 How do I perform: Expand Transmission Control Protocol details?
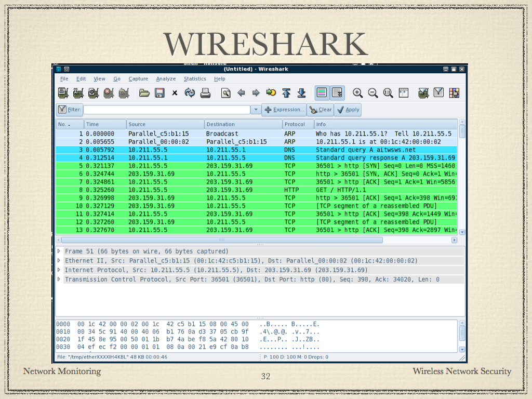59,280
